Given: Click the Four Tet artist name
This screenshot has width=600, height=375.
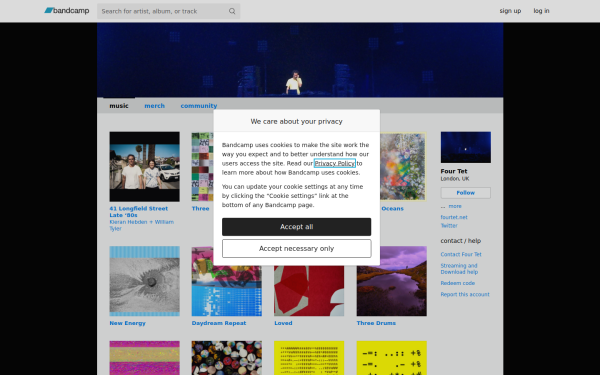Looking at the screenshot, I should (454, 171).
